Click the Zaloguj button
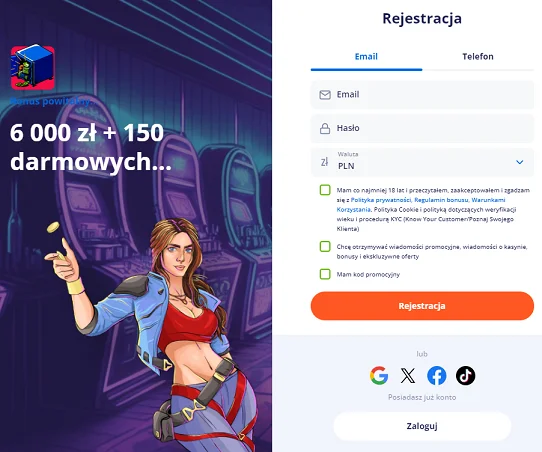The width and height of the screenshot is (542, 452). coord(422,426)
